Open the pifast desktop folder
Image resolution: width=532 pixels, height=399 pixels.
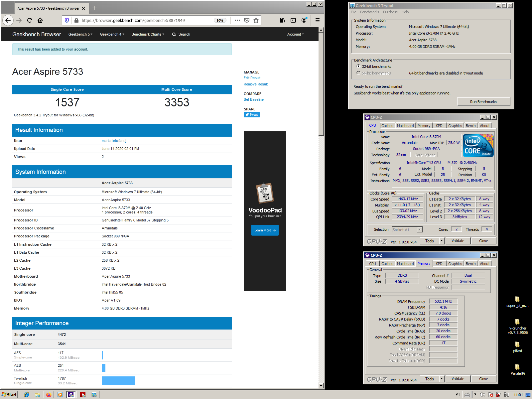517,347
